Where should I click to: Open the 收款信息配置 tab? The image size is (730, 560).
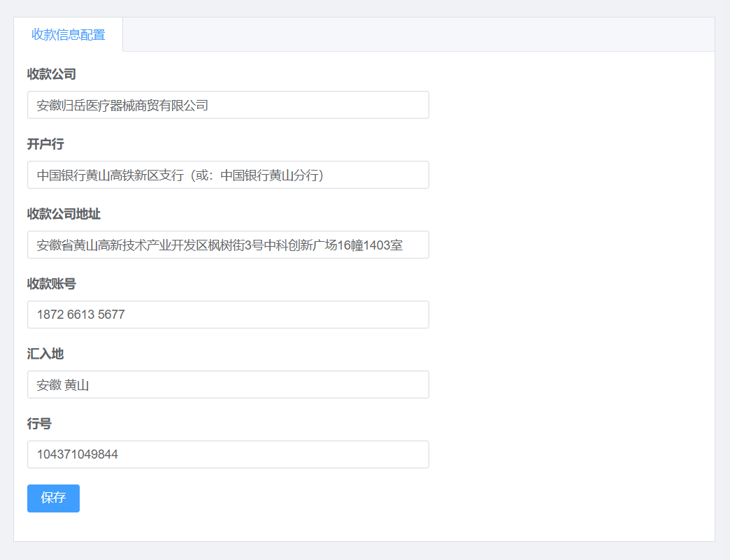[69, 34]
